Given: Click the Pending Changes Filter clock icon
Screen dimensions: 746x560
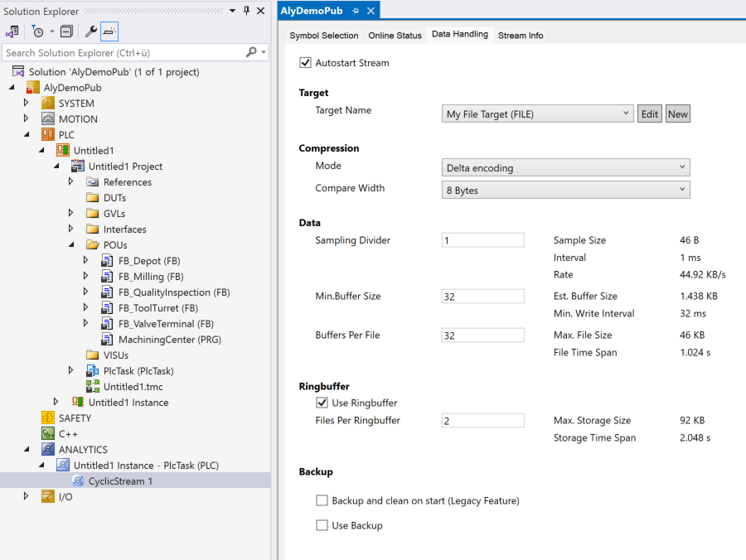Looking at the screenshot, I should 38,31.
